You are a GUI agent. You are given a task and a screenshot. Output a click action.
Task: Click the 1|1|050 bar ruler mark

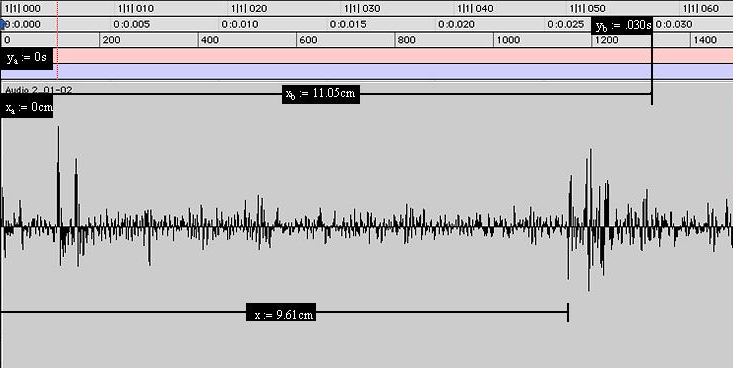(x=589, y=8)
